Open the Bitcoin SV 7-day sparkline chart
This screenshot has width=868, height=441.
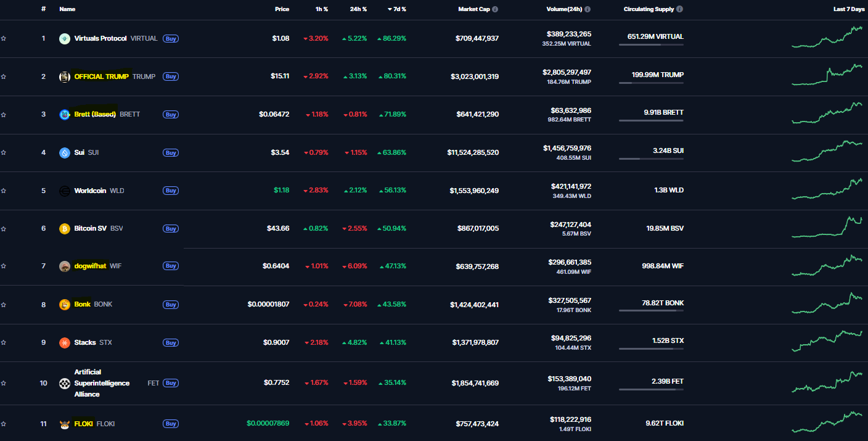(827, 228)
